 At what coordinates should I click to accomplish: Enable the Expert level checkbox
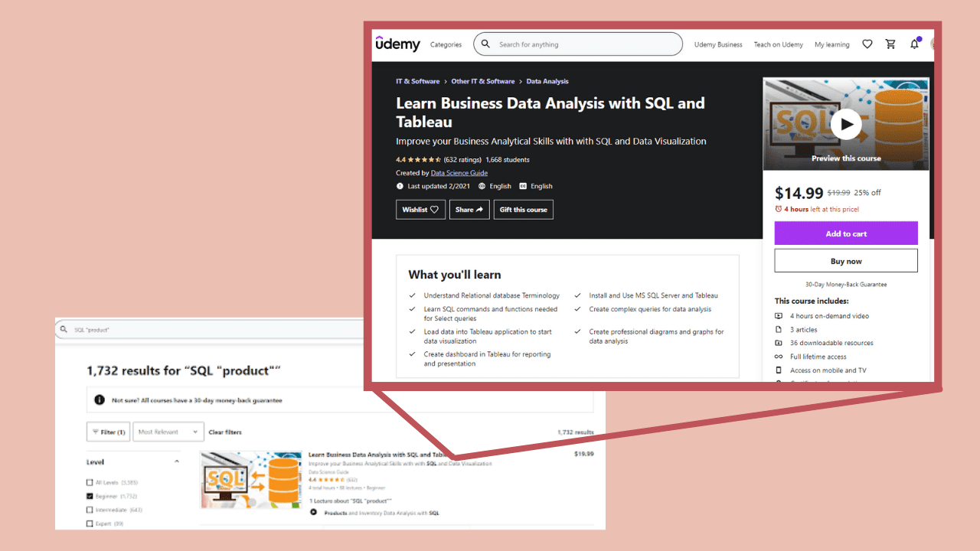tap(90, 523)
